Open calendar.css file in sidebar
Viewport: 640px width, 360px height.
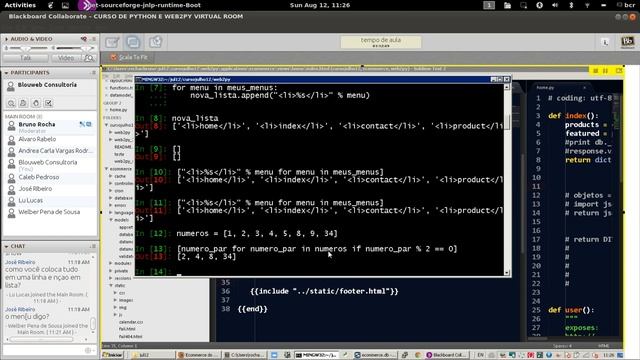131,322
